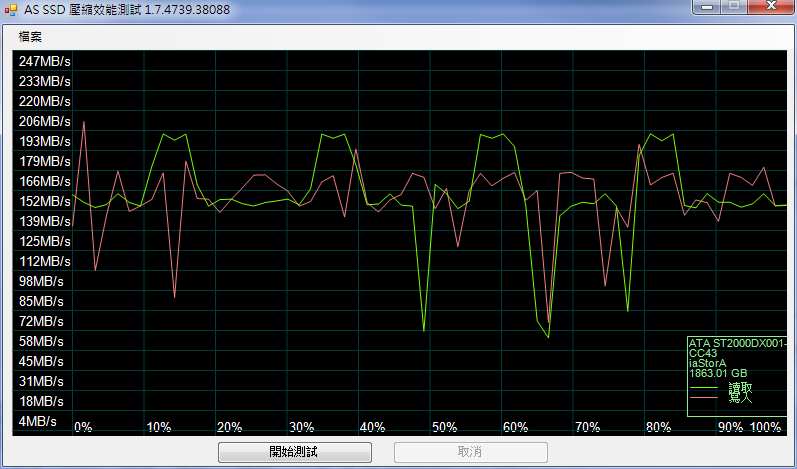The height and width of the screenshot is (469, 797).
Task: Click the 10% x-axis label
Action: [159, 427]
